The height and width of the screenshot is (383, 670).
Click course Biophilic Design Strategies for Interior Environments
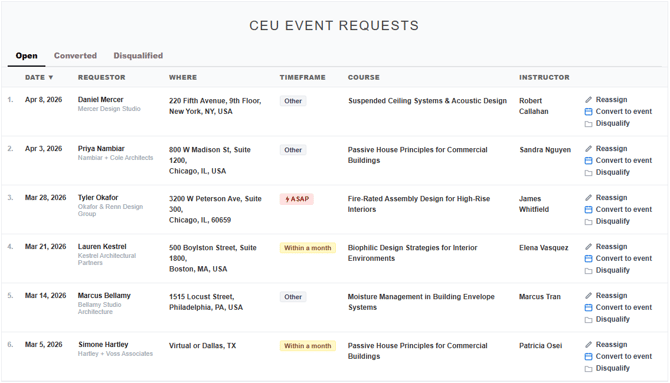[412, 253]
